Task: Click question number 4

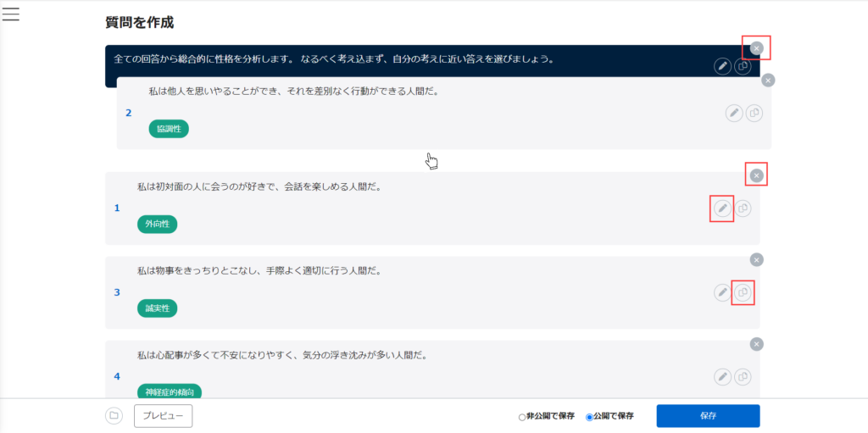Action: pyautogui.click(x=117, y=376)
